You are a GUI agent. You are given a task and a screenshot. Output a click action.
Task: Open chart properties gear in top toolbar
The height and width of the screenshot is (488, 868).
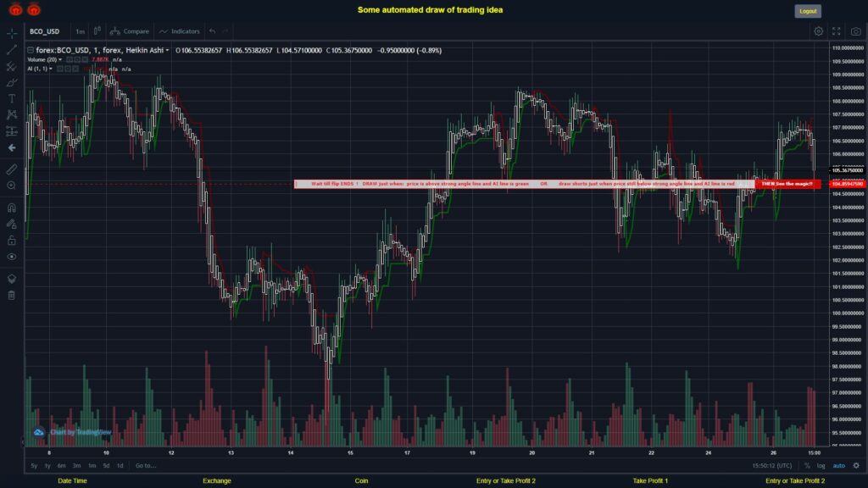click(x=818, y=31)
